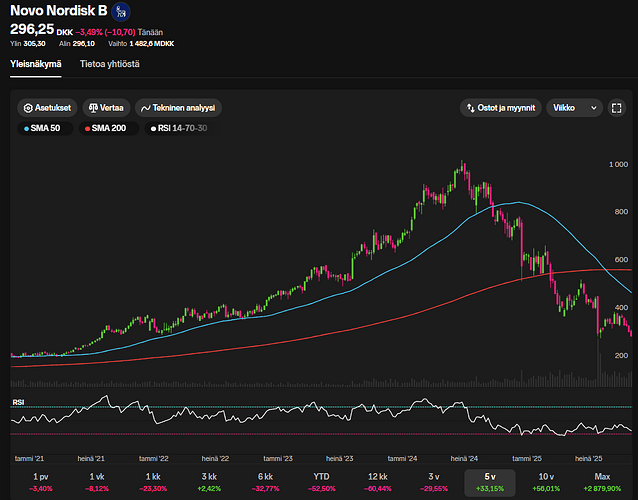Select the 3 v time range
The height and width of the screenshot is (500, 638).
434,482
